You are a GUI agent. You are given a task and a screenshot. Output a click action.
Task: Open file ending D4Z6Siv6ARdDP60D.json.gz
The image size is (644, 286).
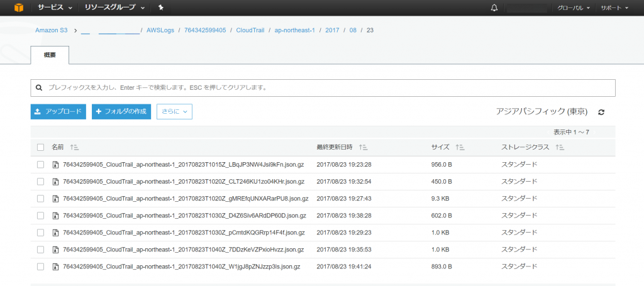coord(184,216)
